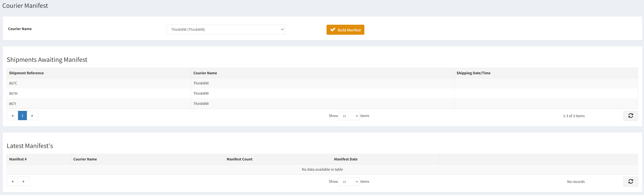This screenshot has height=195, width=644.
Task: Refresh the Latest Manifest's table
Action: (x=630, y=181)
